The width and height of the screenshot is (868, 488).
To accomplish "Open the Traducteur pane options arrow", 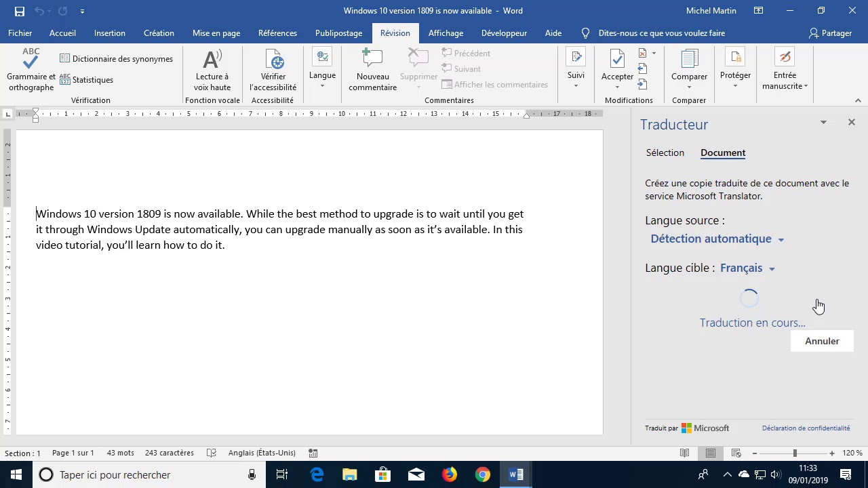I will click(x=823, y=123).
